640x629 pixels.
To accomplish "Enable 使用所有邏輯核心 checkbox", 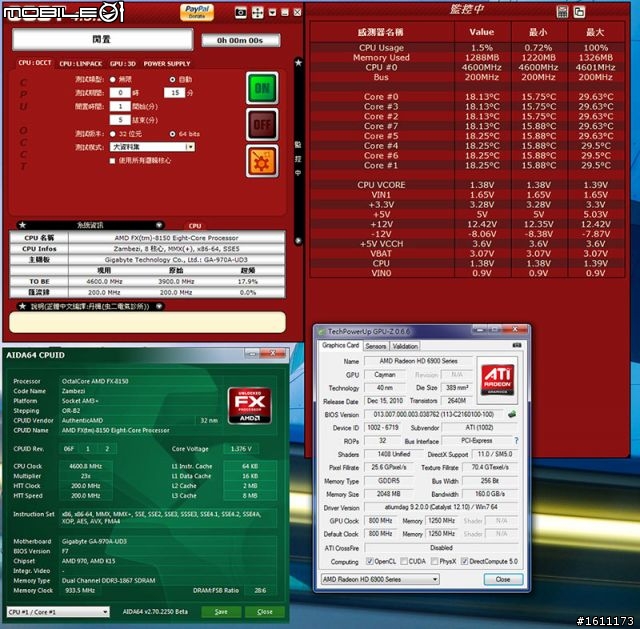I will pyautogui.click(x=112, y=161).
